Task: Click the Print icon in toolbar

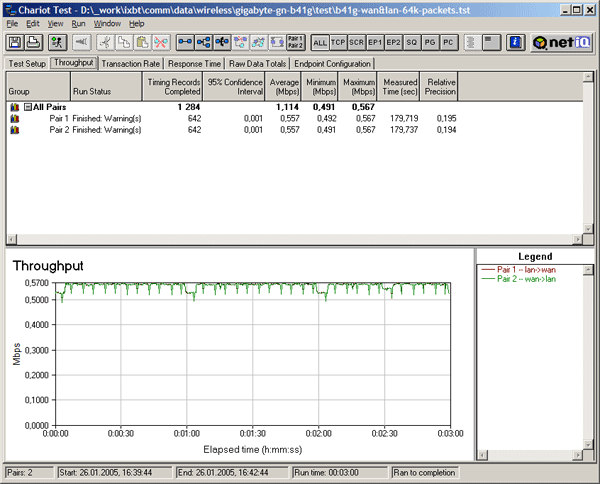Action: (x=34, y=42)
